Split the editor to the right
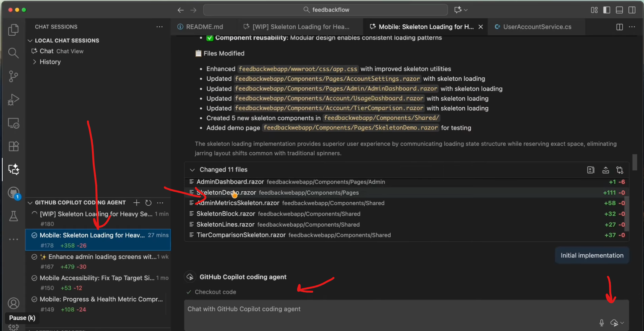 point(619,27)
